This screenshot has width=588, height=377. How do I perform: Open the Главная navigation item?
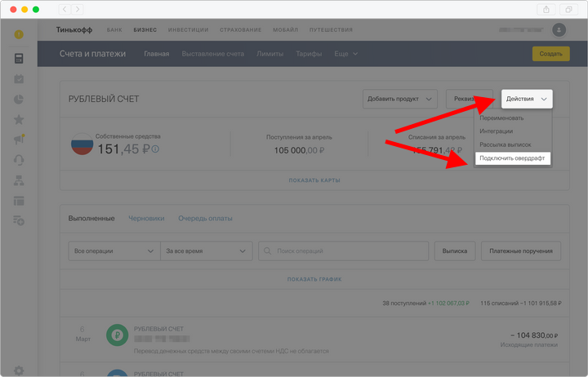point(156,54)
